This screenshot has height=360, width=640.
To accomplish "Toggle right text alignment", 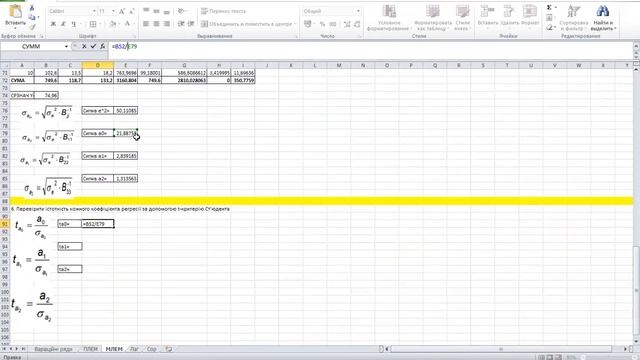I will tap(167, 24).
